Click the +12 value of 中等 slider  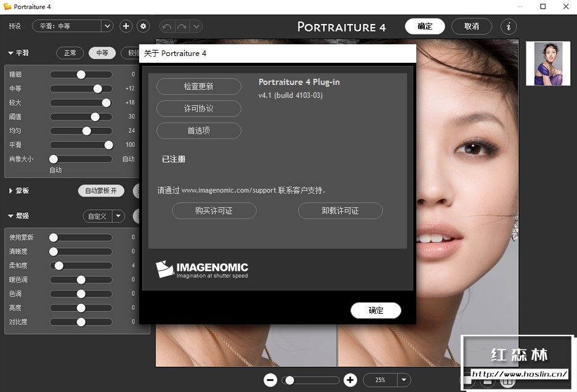click(x=130, y=89)
